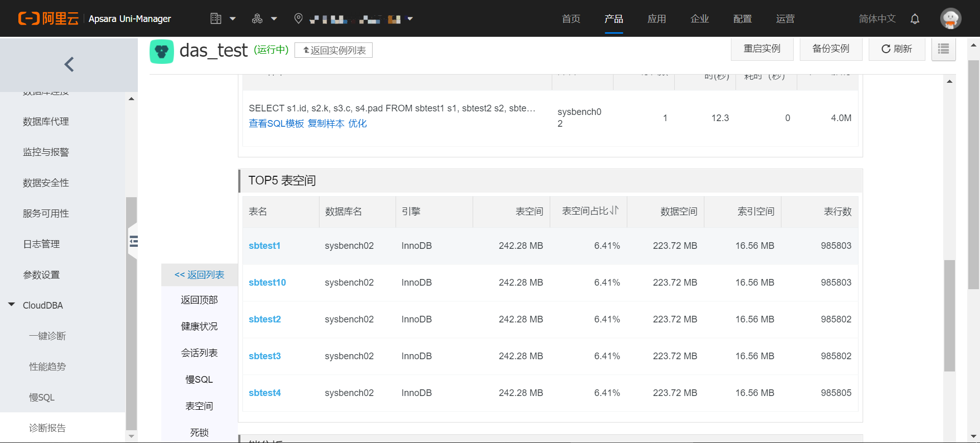Open the 运营 menu
Image resolution: width=980 pixels, height=443 pixels.
pyautogui.click(x=786, y=19)
